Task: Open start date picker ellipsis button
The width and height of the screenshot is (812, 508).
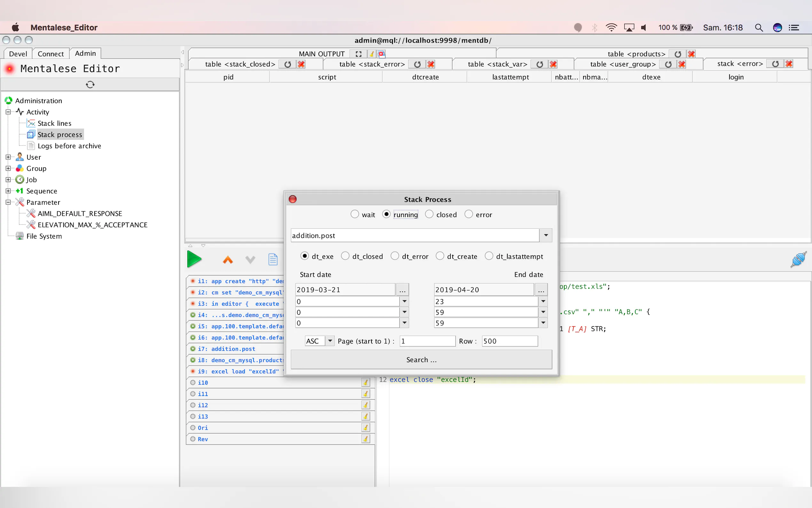Action: point(402,290)
